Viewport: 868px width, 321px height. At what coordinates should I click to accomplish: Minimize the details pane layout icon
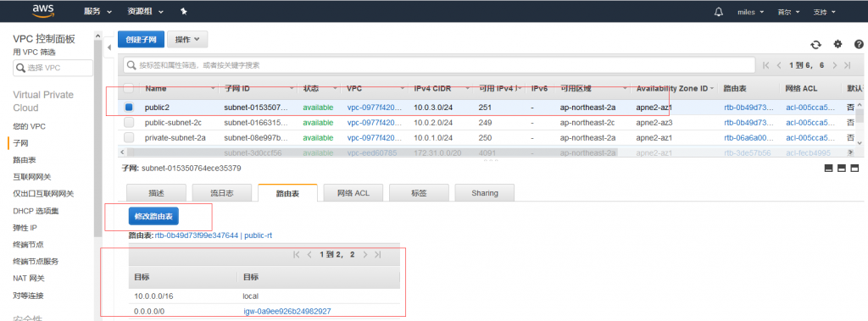click(829, 169)
